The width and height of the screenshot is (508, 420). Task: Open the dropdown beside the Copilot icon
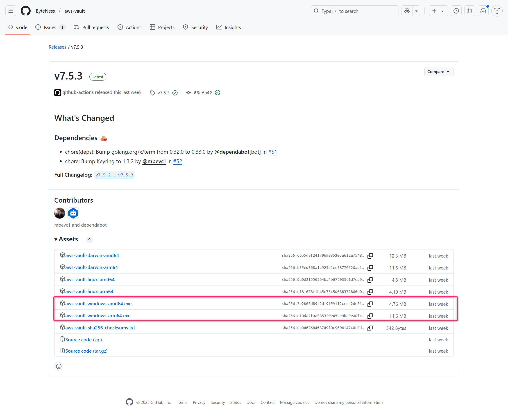416,11
